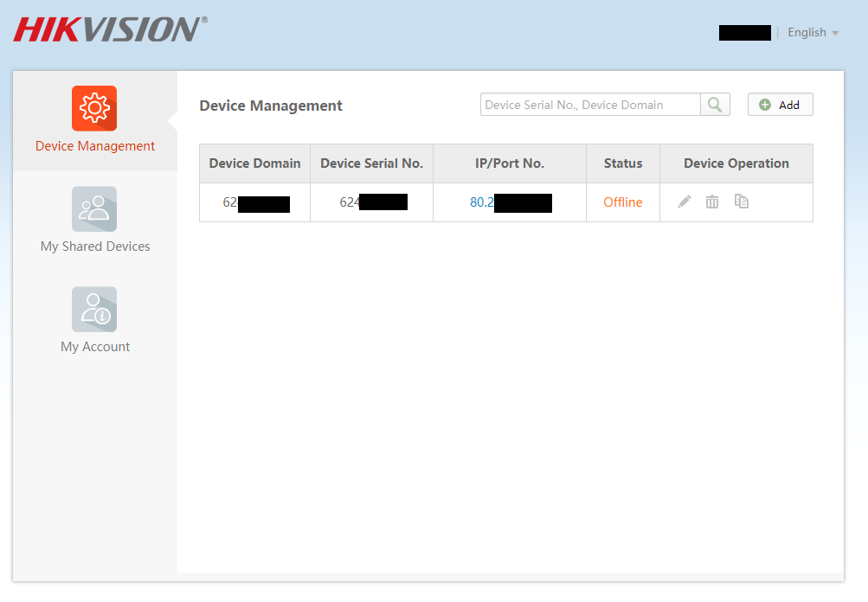Click the IP/Port No. column header
Screen dimensions: 868x602
(x=510, y=163)
